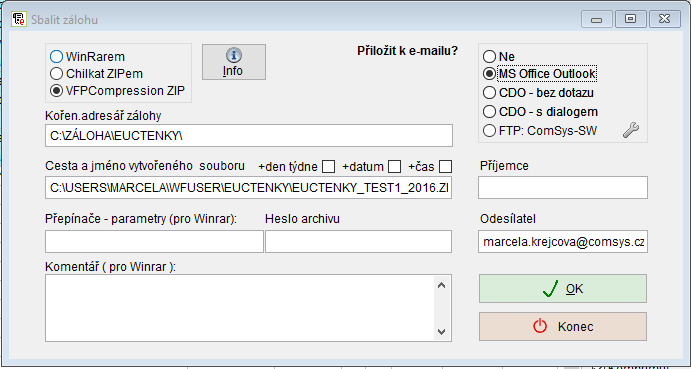Tick the +datum checkbox
The width and height of the screenshot is (691, 369).
[x=394, y=167]
